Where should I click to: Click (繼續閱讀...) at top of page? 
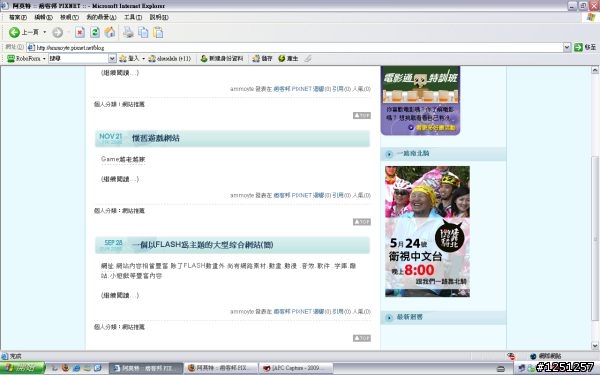click(x=120, y=73)
